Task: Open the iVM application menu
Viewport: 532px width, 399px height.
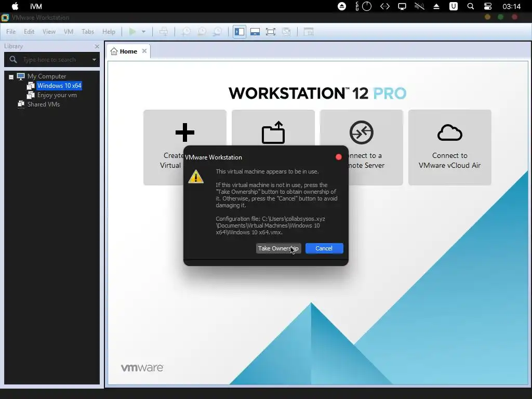Action: coord(36,6)
